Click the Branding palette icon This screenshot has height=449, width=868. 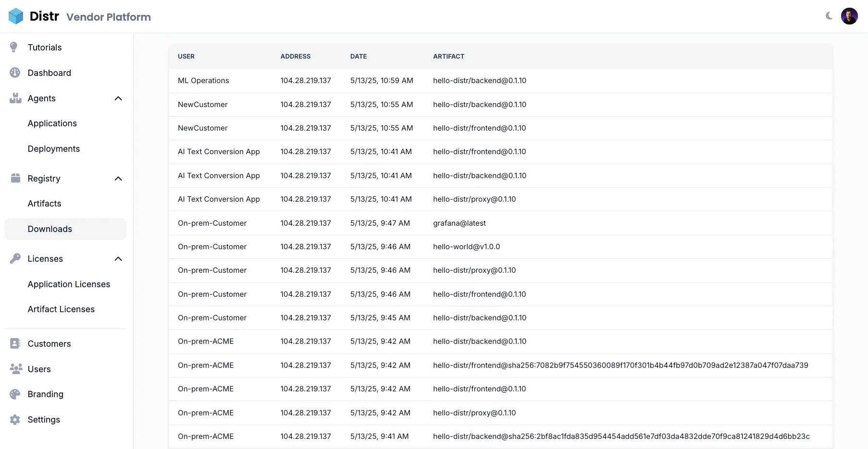coord(15,394)
